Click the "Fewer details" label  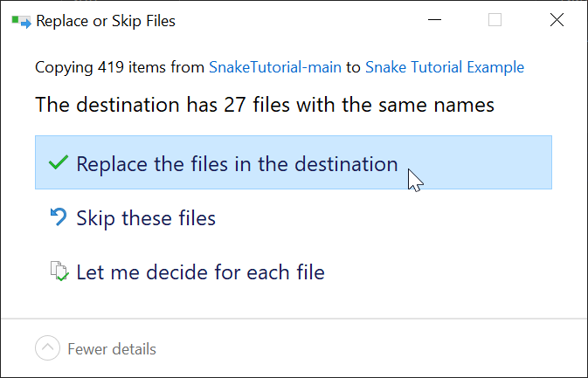(x=111, y=349)
